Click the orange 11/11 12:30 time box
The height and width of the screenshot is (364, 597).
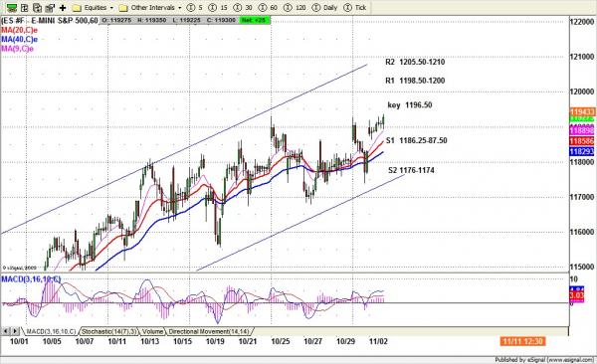click(x=522, y=341)
